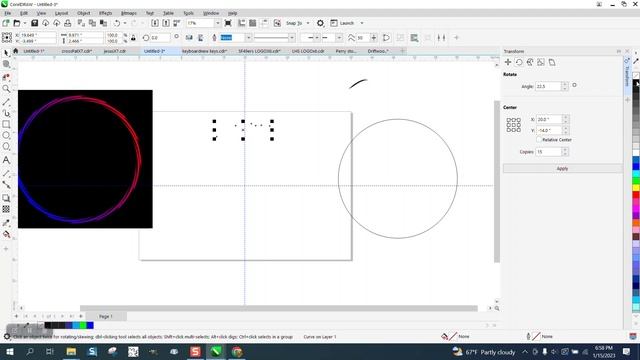Click the Save icon in toolbar

tap(35, 23)
